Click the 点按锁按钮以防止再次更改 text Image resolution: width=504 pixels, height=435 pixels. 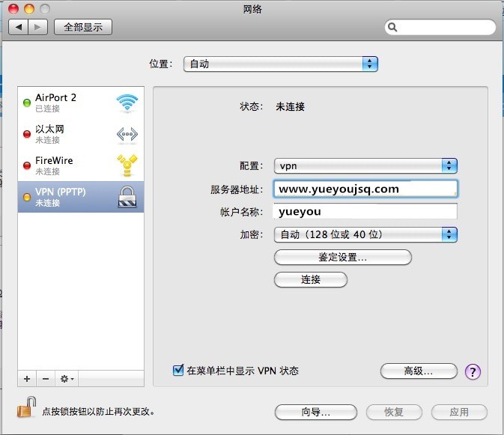pos(98,411)
